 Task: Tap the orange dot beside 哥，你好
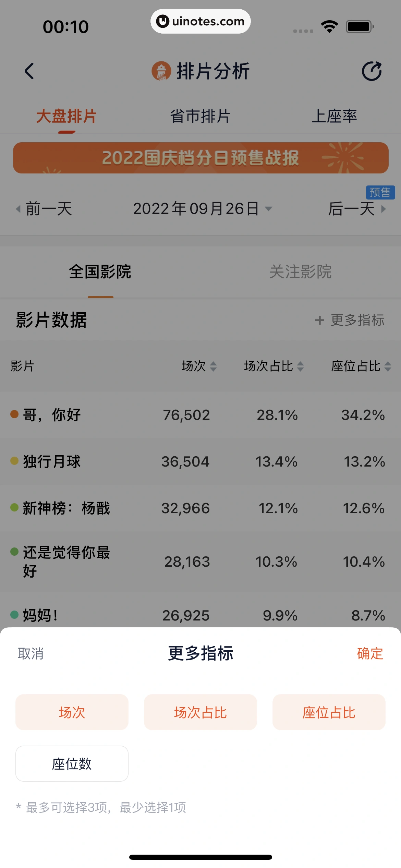14,414
